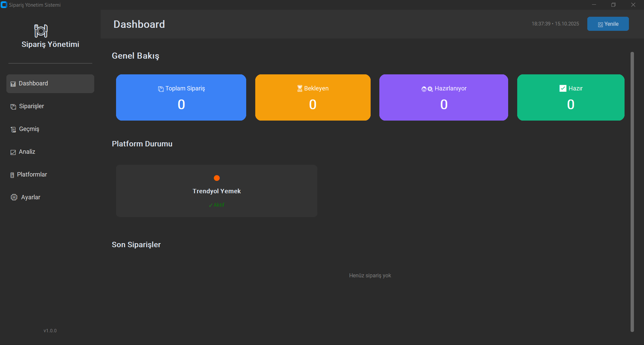Click the Hazırlanıyor cook icon
Screen dimensions: 644x345
coord(427,89)
